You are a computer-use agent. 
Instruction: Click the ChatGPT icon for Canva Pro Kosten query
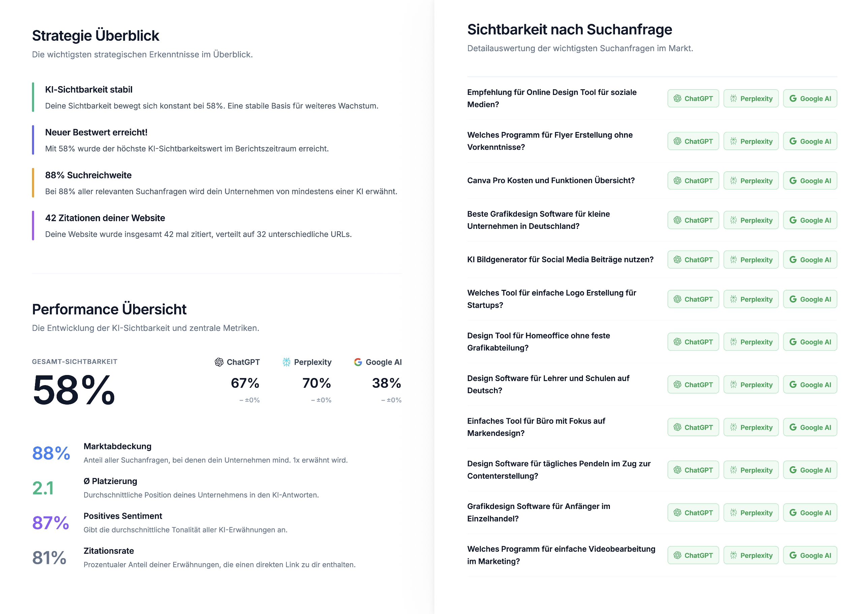click(x=693, y=181)
